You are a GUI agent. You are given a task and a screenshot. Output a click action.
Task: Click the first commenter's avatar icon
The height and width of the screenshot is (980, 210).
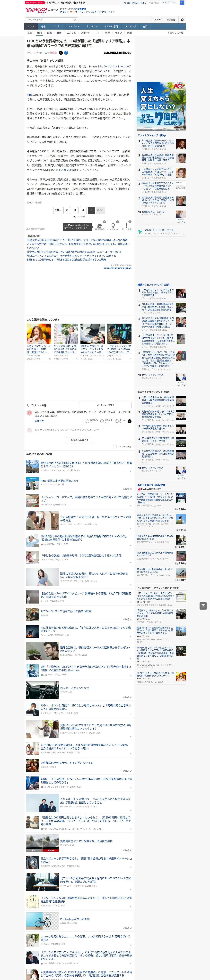coord(29,413)
